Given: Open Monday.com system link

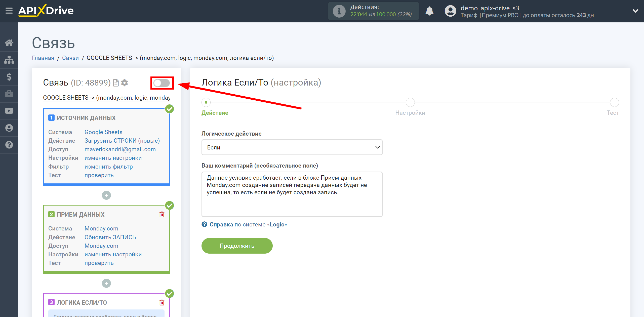Looking at the screenshot, I should click(x=101, y=228).
